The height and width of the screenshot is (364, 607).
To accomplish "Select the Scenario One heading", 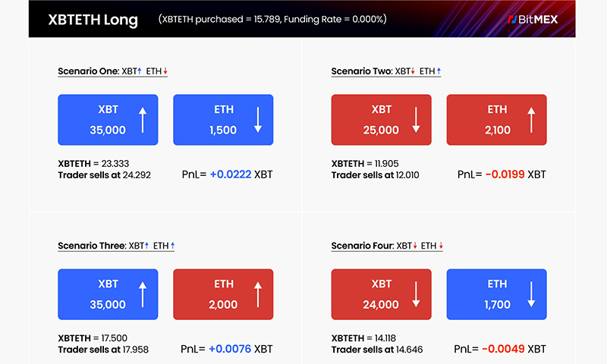I will [112, 71].
